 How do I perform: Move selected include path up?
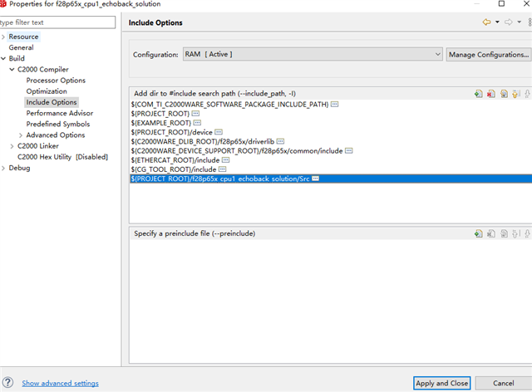coord(515,94)
